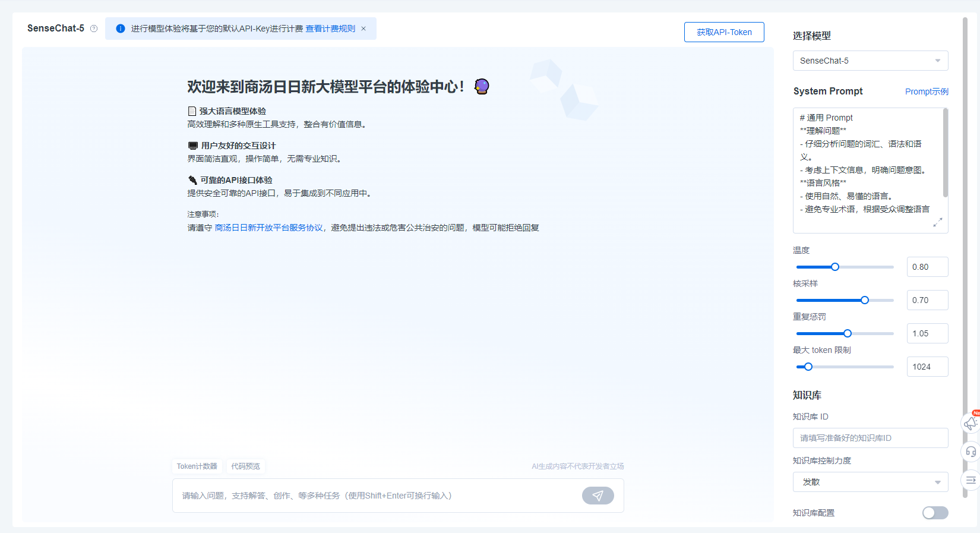Click the AI生成内容不代表开发者立场 disclaimer text

[x=578, y=466]
